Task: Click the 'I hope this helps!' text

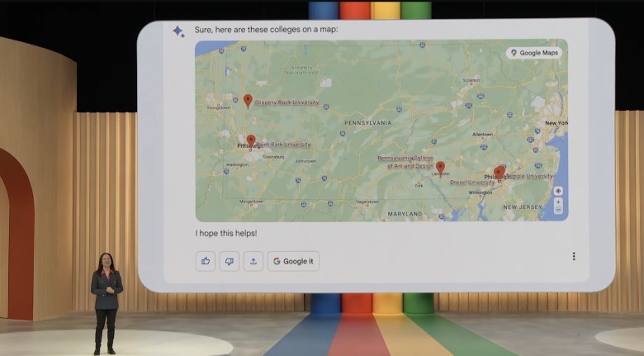Action: pos(226,233)
